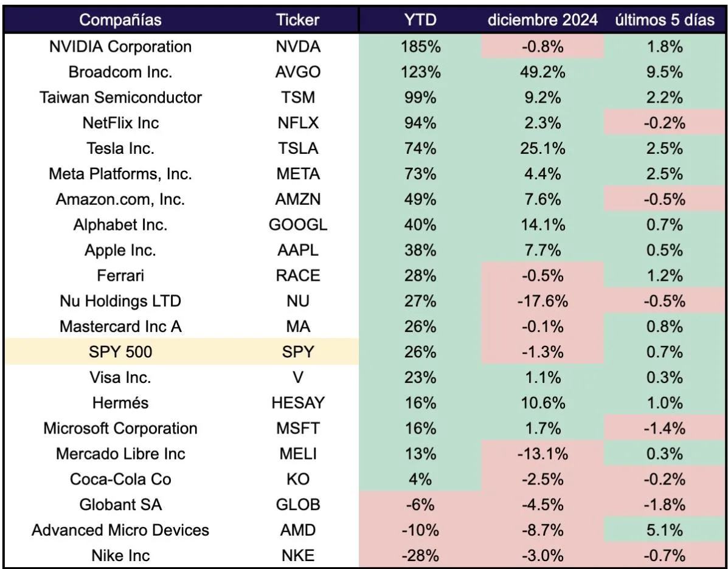Image resolution: width=728 pixels, height=569 pixels.
Task: Select the Ticker column header
Action: coord(297,20)
